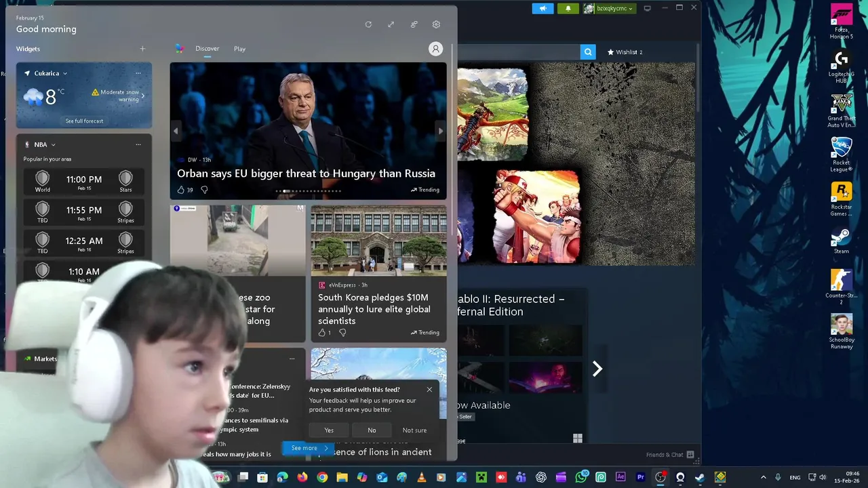This screenshot has height=488, width=868.
Task: Click See full forecast button
Action: [x=84, y=121]
